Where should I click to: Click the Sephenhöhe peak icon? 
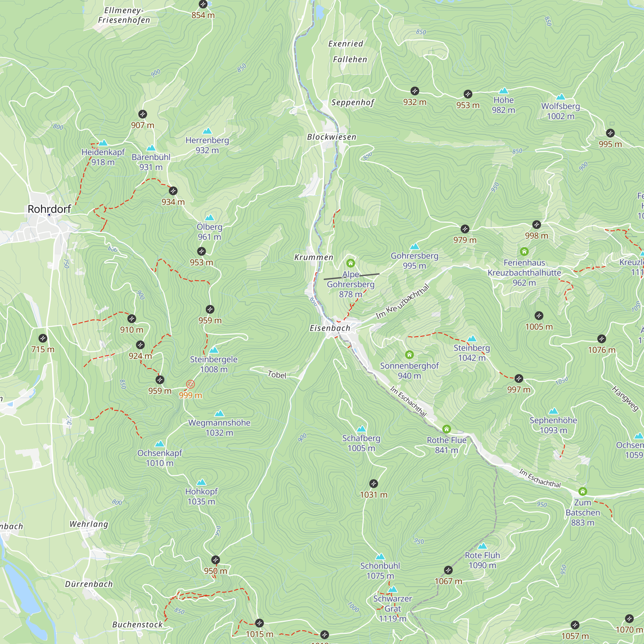553,411
